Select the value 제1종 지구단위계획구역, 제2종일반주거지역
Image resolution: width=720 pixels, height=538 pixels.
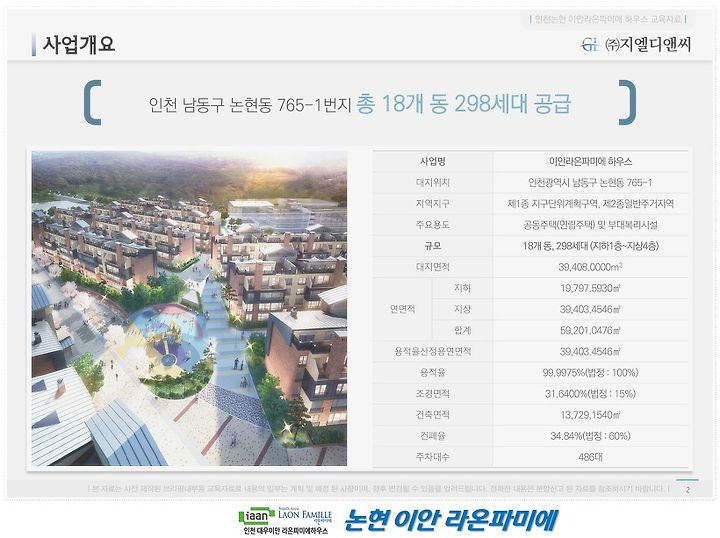point(590,204)
